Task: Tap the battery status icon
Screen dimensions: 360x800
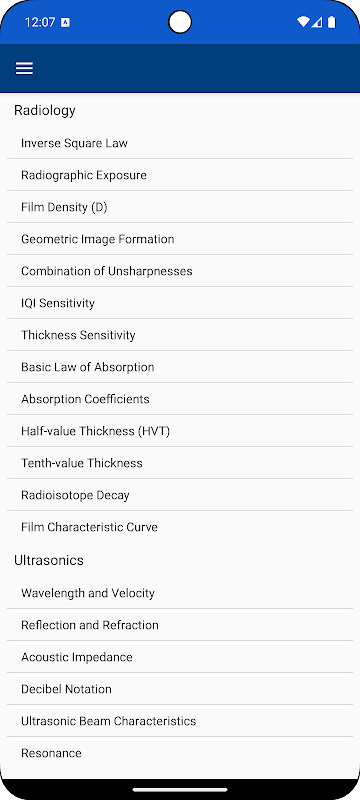Action: 332,22
